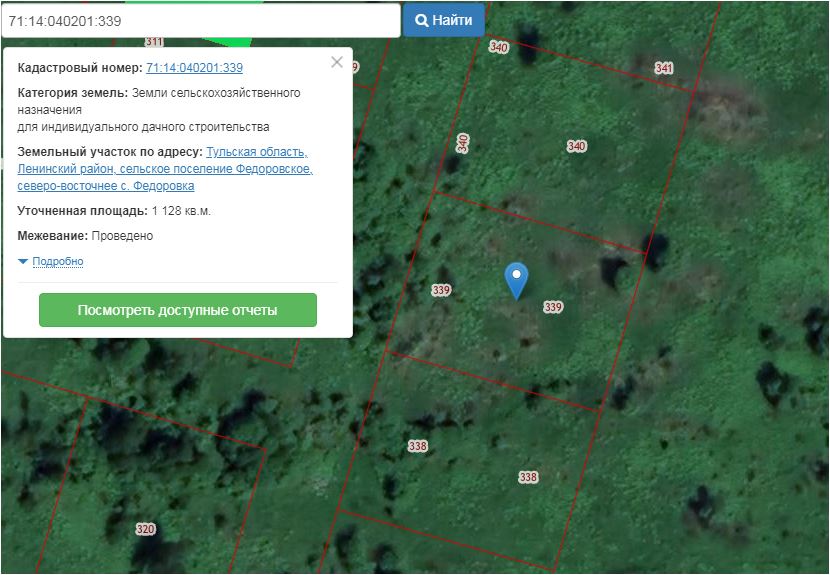Image resolution: width=830 pixels, height=575 pixels.
Task: Click the 339 label beside the blue pin
Action: [x=553, y=307]
